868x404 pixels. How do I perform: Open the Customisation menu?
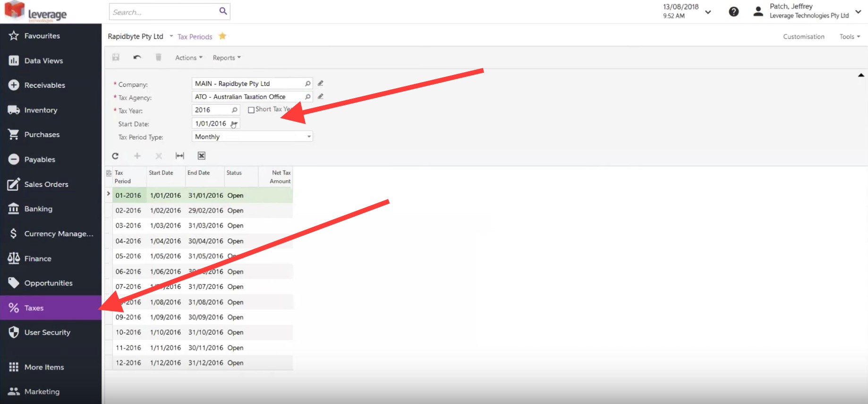(804, 36)
